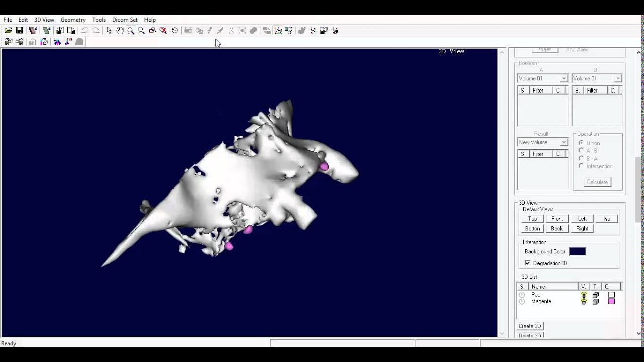
Task: Select the A - B operation radio button
Action: (581, 151)
